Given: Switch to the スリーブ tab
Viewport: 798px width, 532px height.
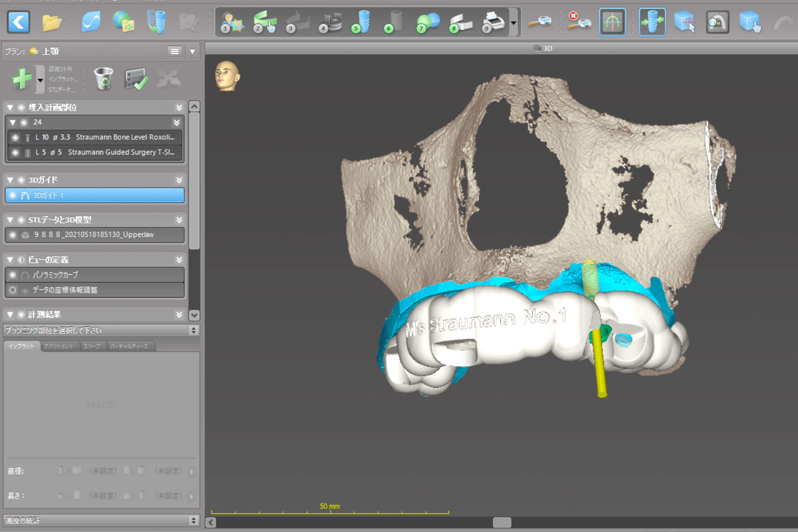Looking at the screenshot, I should tap(92, 347).
